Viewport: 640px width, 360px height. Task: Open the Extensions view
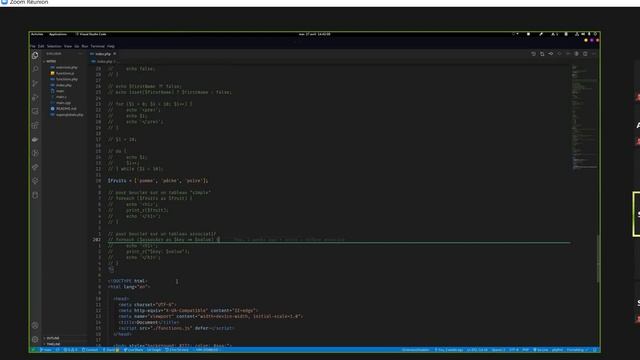[x=35, y=125]
